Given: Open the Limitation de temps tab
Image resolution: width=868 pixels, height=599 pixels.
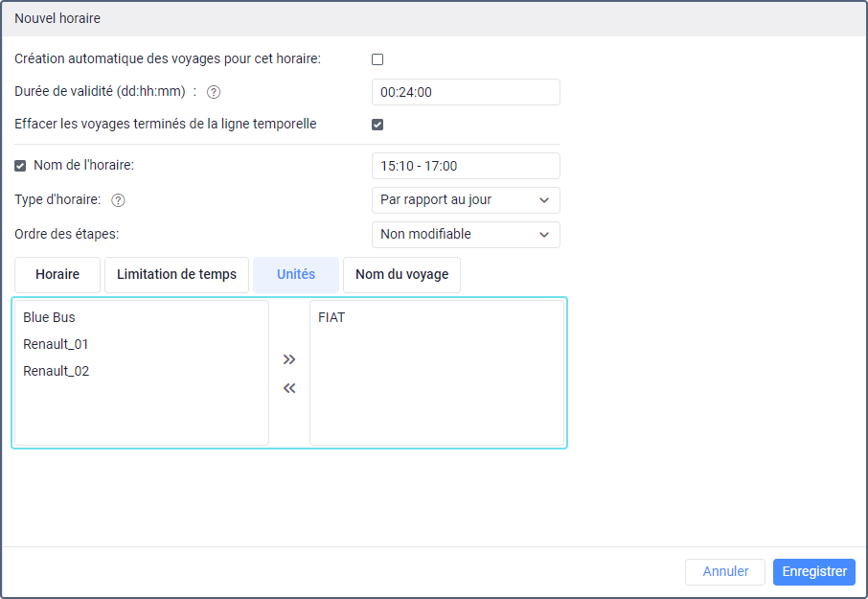Looking at the screenshot, I should coord(176,275).
